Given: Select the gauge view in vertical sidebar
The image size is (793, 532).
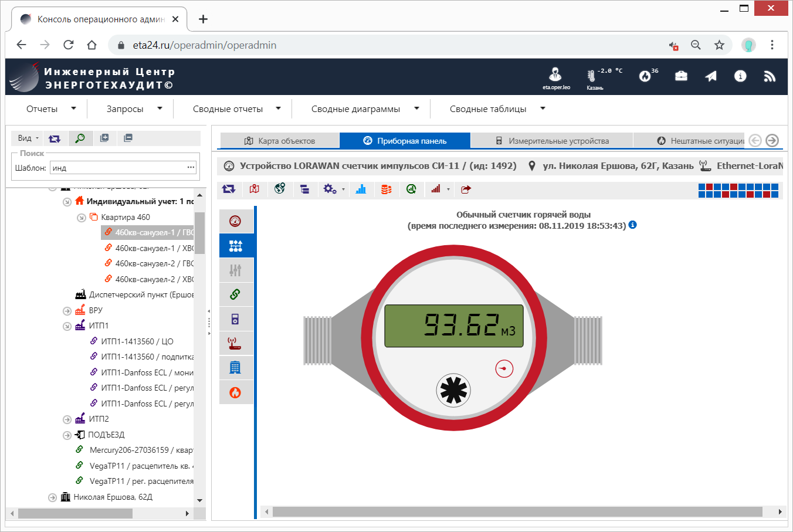Looking at the screenshot, I should (x=236, y=221).
